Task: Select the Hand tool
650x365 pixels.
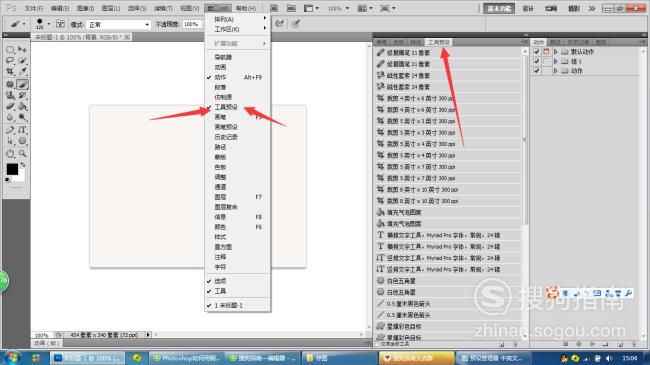Action: pyautogui.click(x=10, y=154)
